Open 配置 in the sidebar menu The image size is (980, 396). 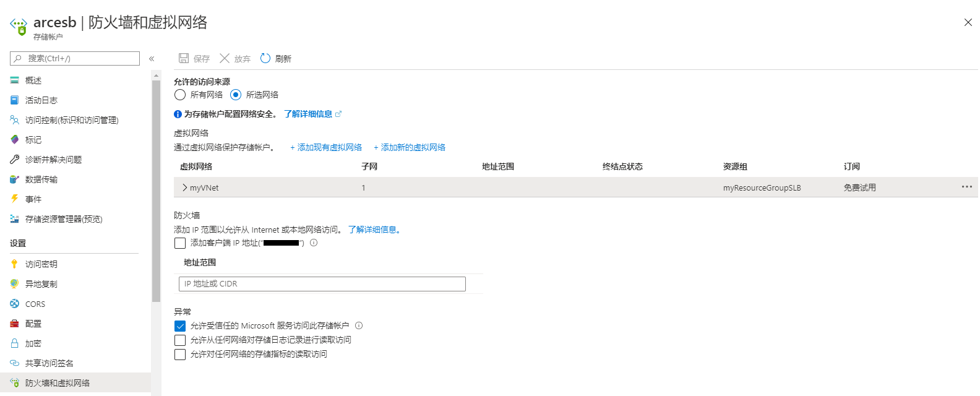coord(33,324)
